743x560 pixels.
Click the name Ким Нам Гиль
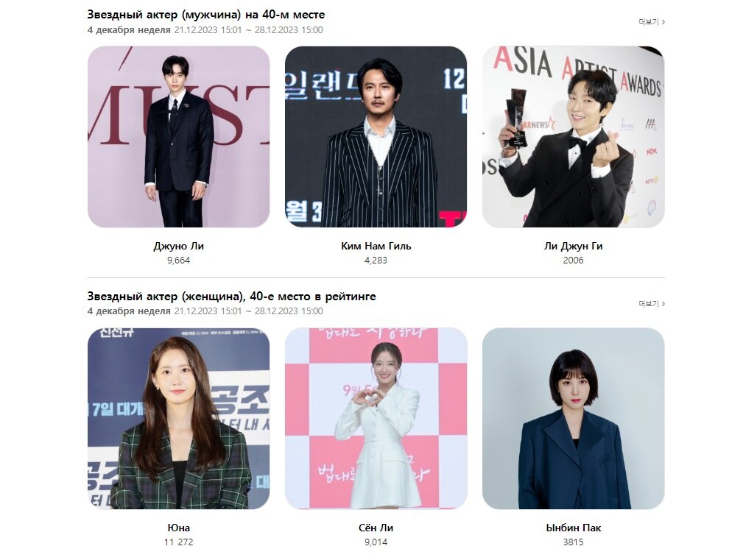pos(376,247)
